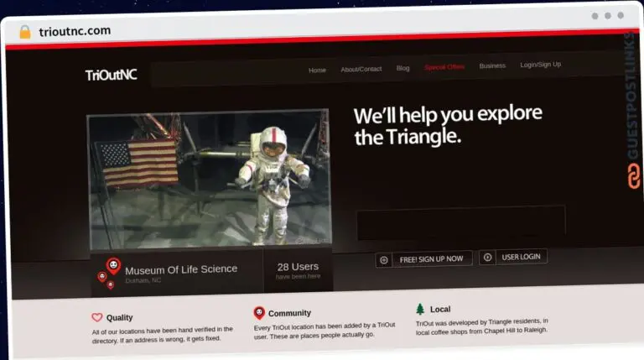This screenshot has width=644, height=360.
Task: Click the icon beside User Login
Action: tap(487, 257)
